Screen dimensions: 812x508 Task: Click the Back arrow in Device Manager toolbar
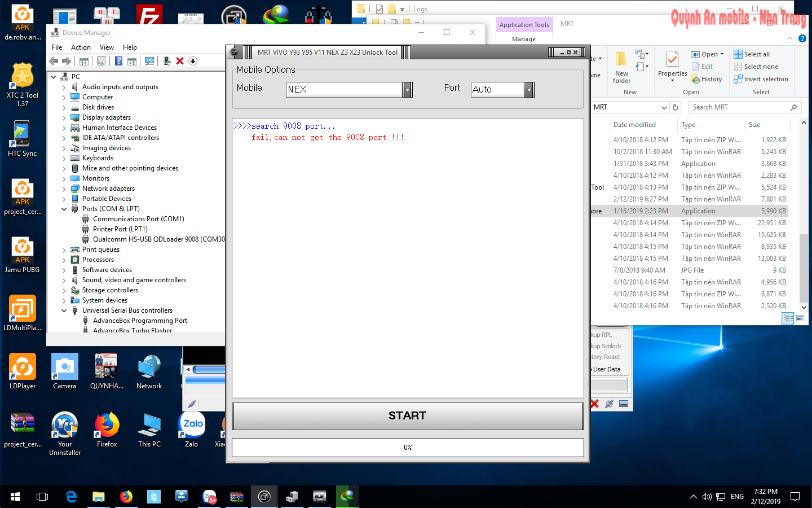click(x=54, y=61)
